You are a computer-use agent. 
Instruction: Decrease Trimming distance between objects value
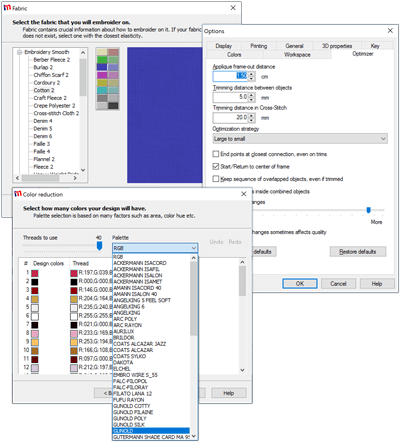(x=252, y=100)
